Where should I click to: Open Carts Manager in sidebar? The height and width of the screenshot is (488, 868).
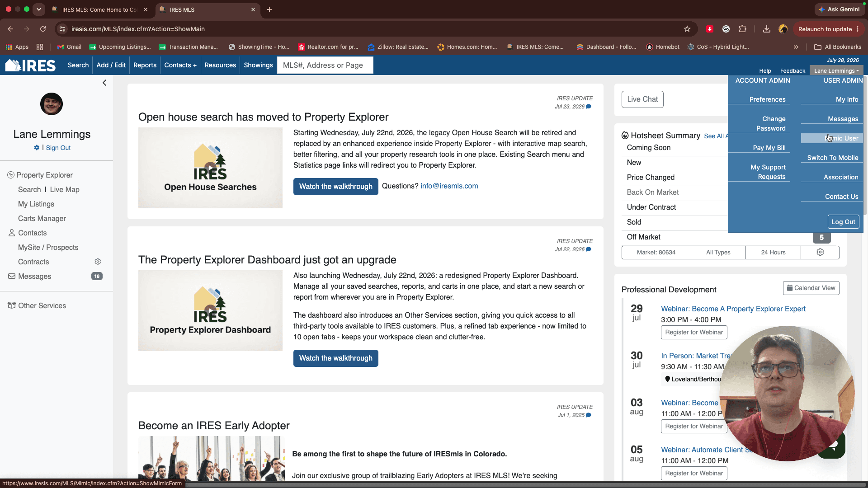42,218
